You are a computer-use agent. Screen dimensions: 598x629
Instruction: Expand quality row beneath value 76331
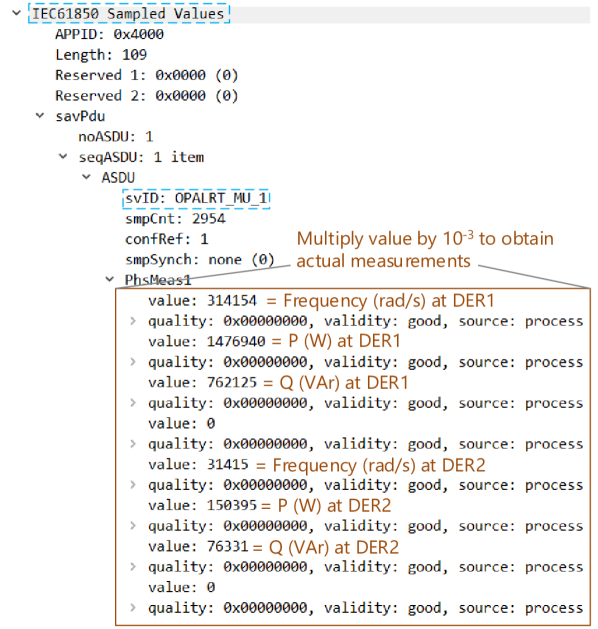133,567
